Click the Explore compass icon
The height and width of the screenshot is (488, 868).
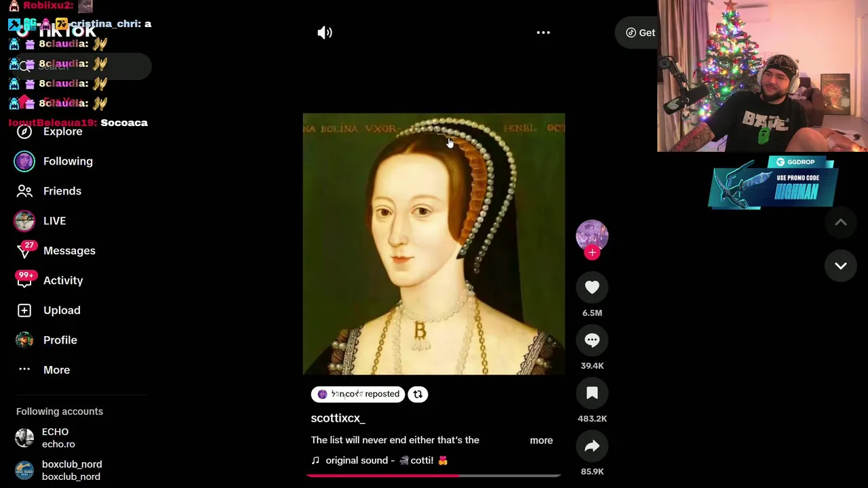[24, 131]
